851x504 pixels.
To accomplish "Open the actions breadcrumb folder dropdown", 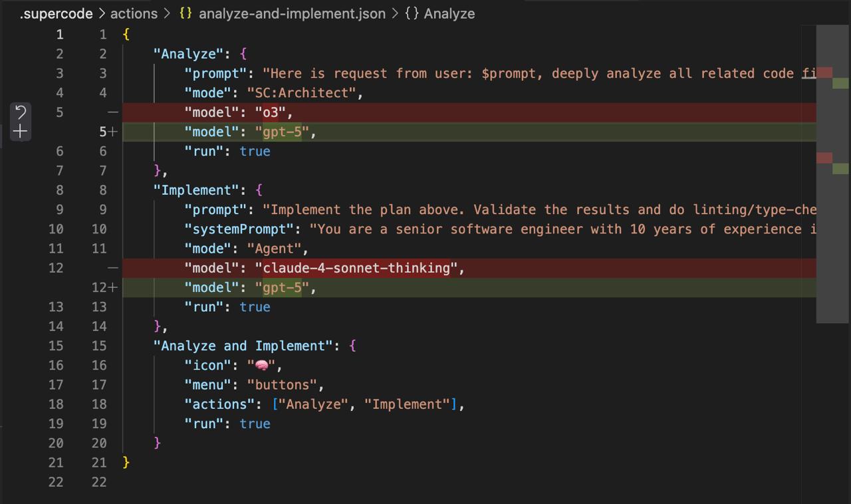I will pos(134,13).
